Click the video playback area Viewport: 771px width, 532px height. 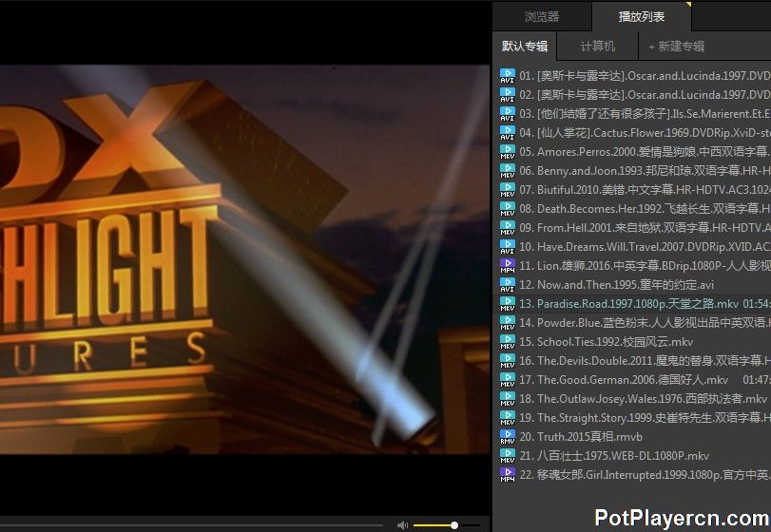tap(245, 259)
